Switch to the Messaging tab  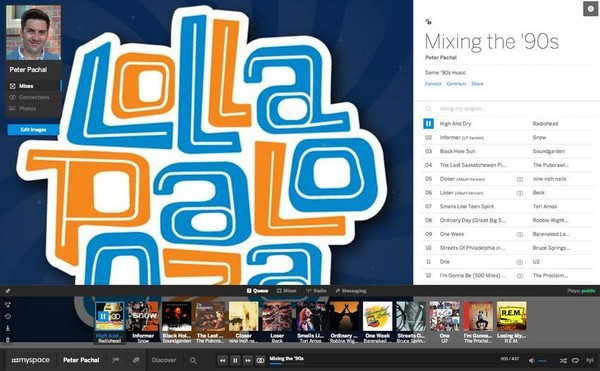(x=351, y=291)
